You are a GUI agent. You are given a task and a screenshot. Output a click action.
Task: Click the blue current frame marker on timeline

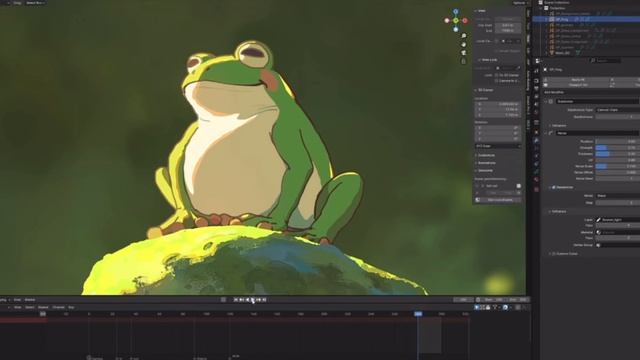pos(418,314)
